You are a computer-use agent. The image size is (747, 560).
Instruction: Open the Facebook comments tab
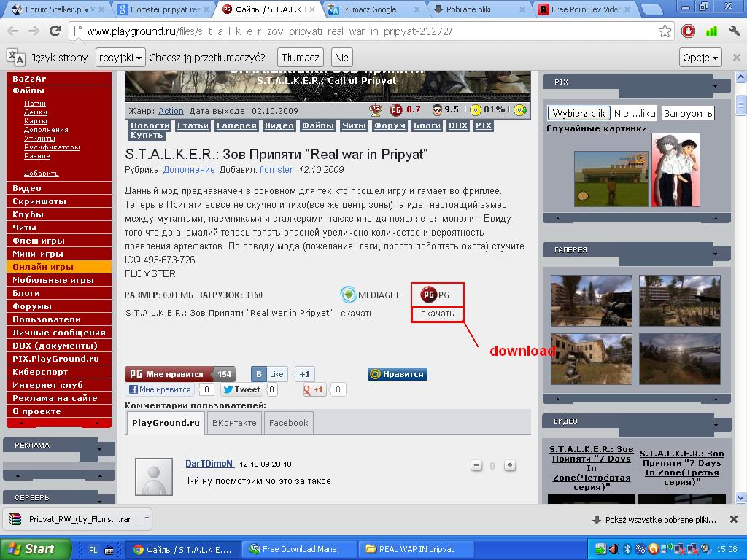(288, 423)
